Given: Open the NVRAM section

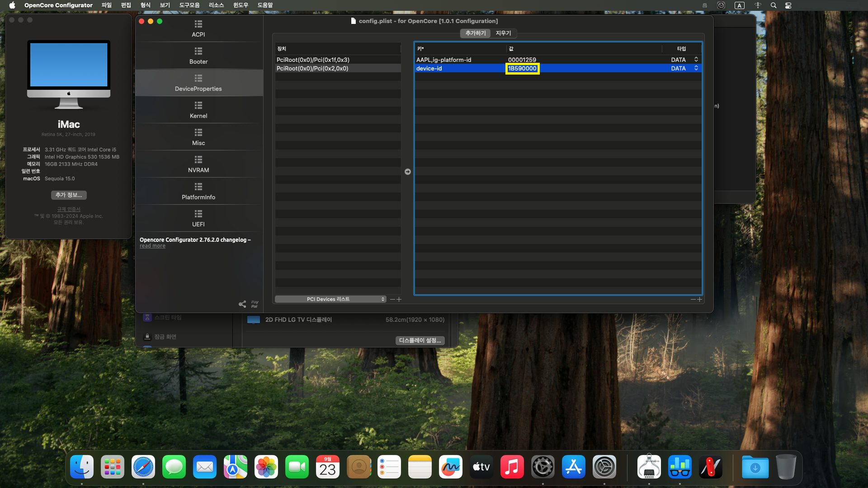Looking at the screenshot, I should pyautogui.click(x=198, y=164).
